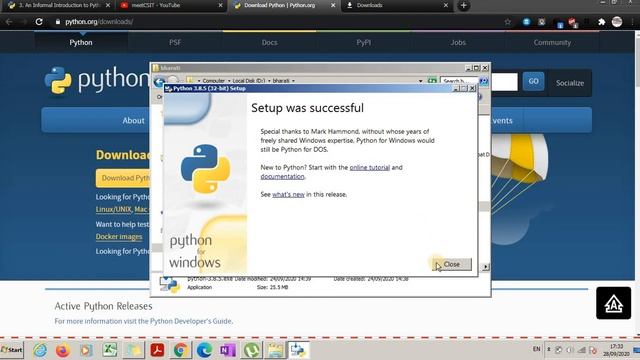Open a new Chrome tab
The height and width of the screenshot is (360, 640).
point(463,5)
